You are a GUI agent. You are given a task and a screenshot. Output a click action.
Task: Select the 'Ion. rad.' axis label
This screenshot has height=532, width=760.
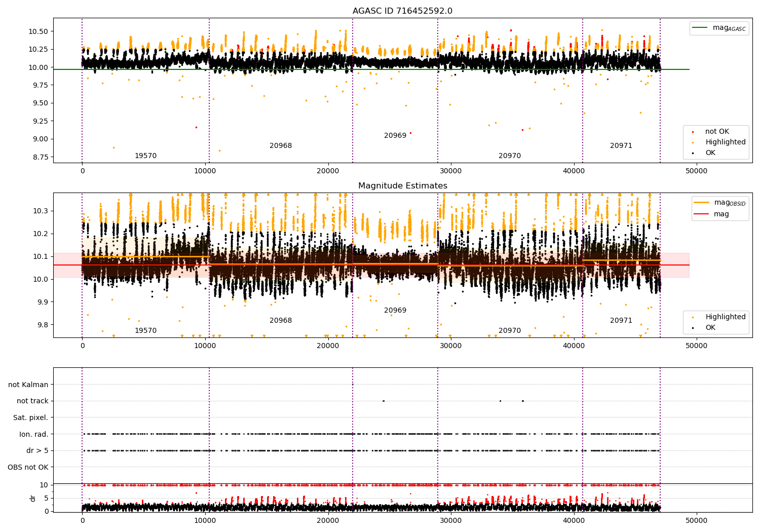34,434
